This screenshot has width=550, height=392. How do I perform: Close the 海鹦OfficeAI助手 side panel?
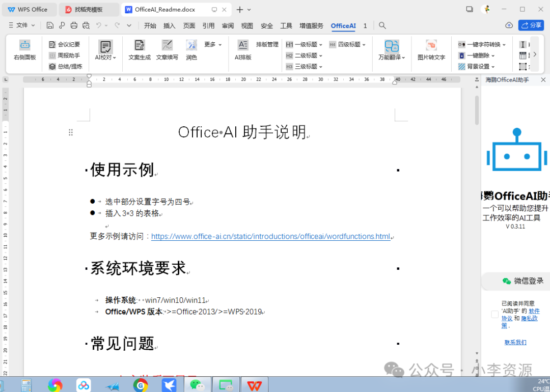click(x=543, y=80)
